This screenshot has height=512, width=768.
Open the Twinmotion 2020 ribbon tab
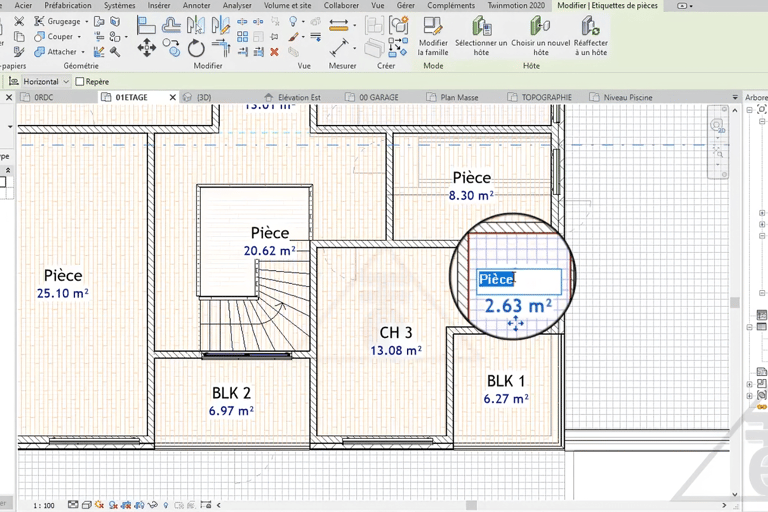coord(516,5)
